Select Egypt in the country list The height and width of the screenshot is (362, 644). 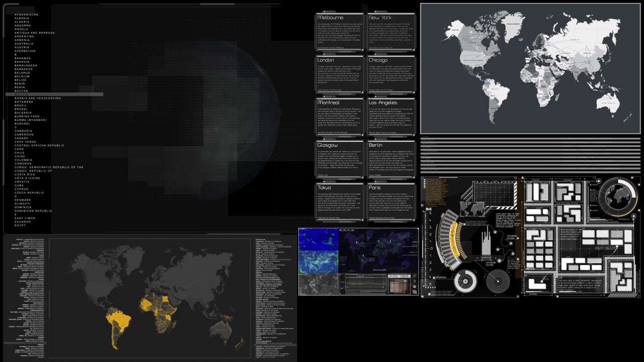pos(20,225)
